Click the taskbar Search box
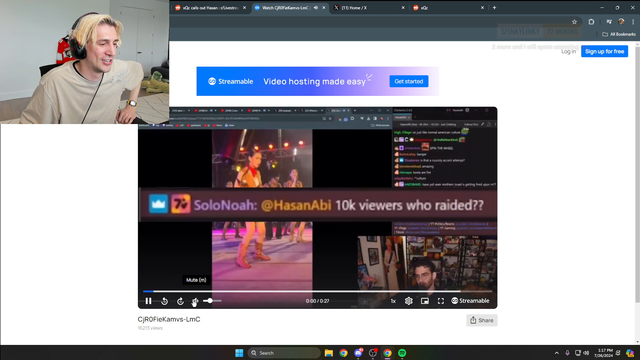640x360 pixels. tap(284, 353)
